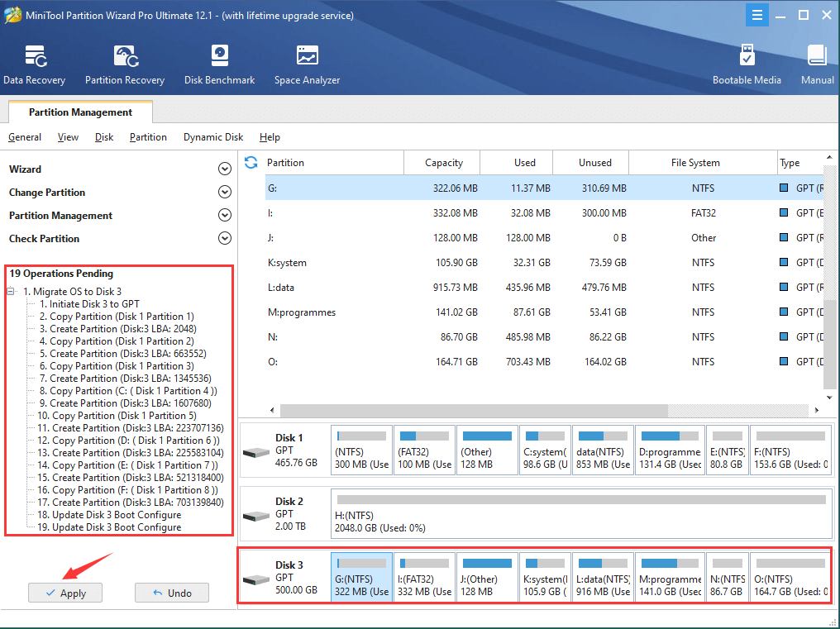Viewport: 840px width, 629px height.
Task: Collapse the Check Partition section
Action: tap(224, 238)
